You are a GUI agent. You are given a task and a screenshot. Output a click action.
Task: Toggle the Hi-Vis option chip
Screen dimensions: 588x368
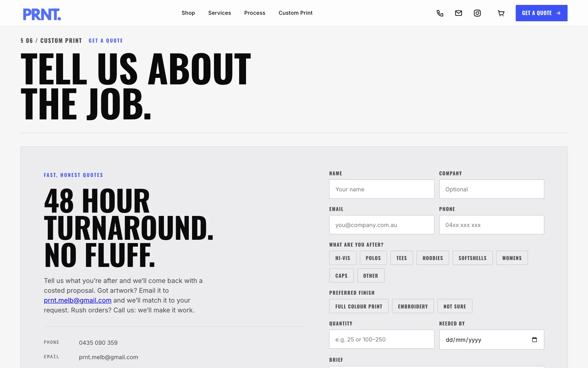pyautogui.click(x=343, y=258)
